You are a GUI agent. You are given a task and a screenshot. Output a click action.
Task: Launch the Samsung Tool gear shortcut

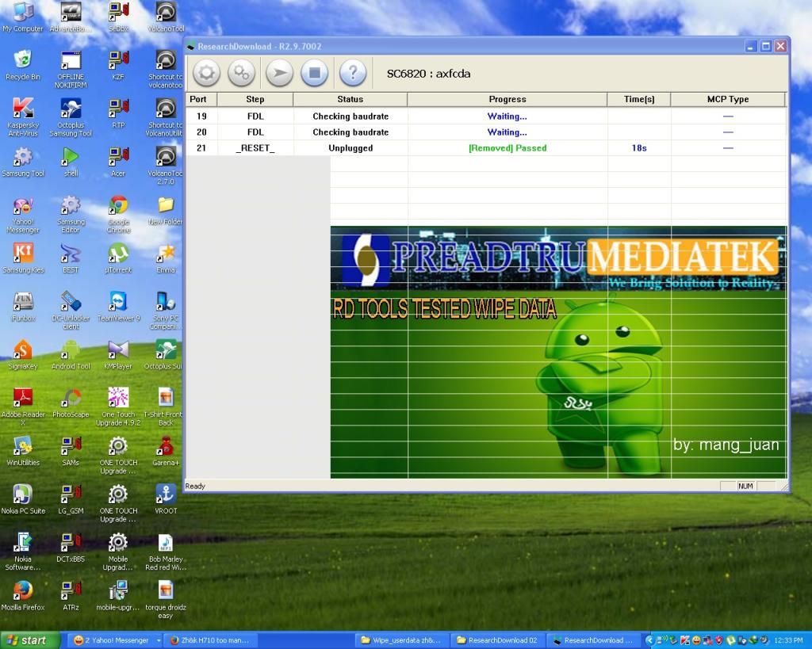[x=23, y=162]
